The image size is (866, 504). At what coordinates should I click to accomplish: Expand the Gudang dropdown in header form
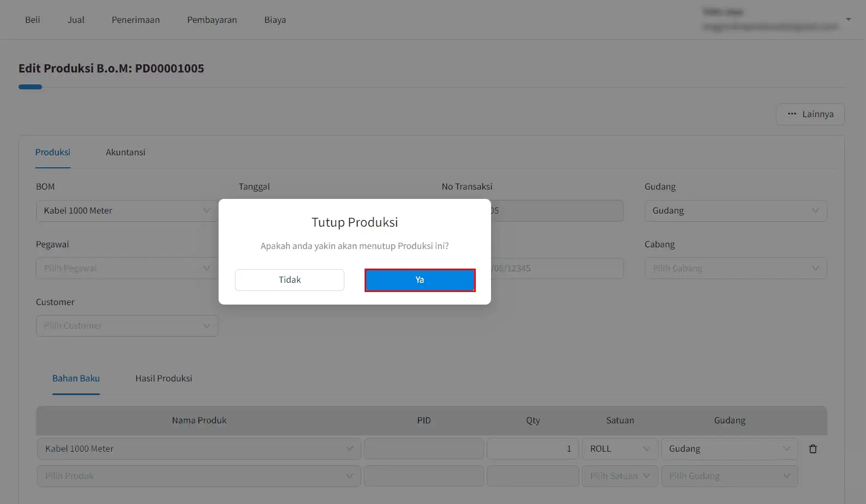735,211
